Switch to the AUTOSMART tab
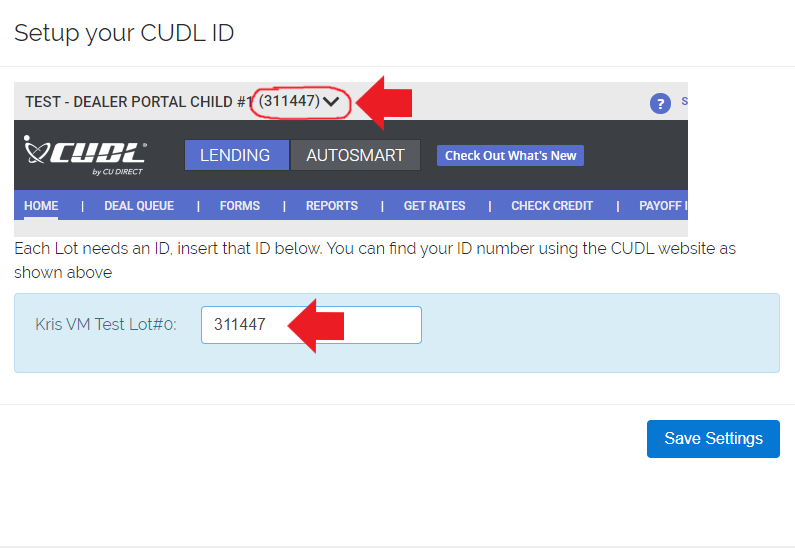 pyautogui.click(x=355, y=155)
